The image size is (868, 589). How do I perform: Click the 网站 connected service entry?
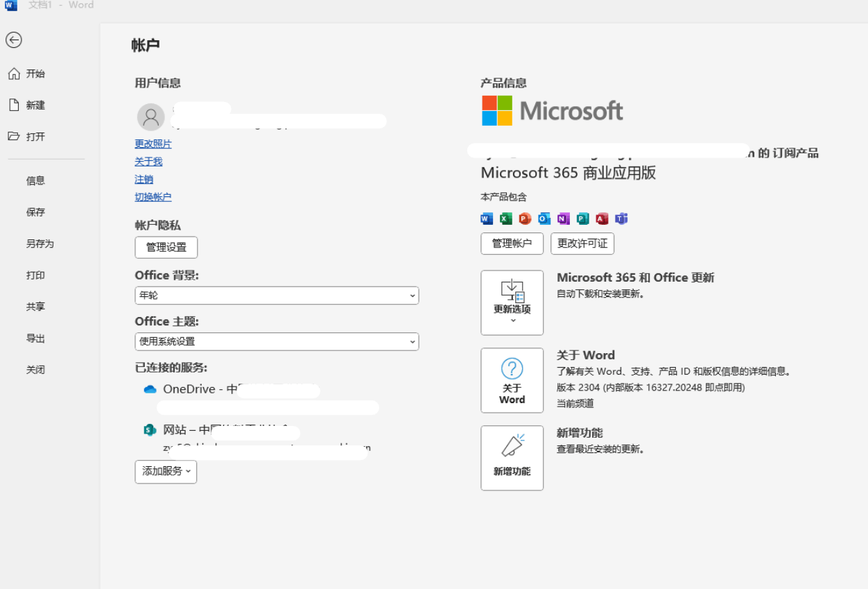(x=257, y=439)
